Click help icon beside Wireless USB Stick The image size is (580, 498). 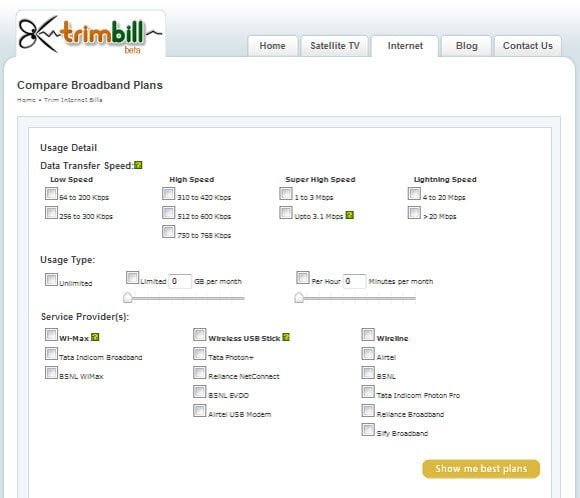point(286,337)
